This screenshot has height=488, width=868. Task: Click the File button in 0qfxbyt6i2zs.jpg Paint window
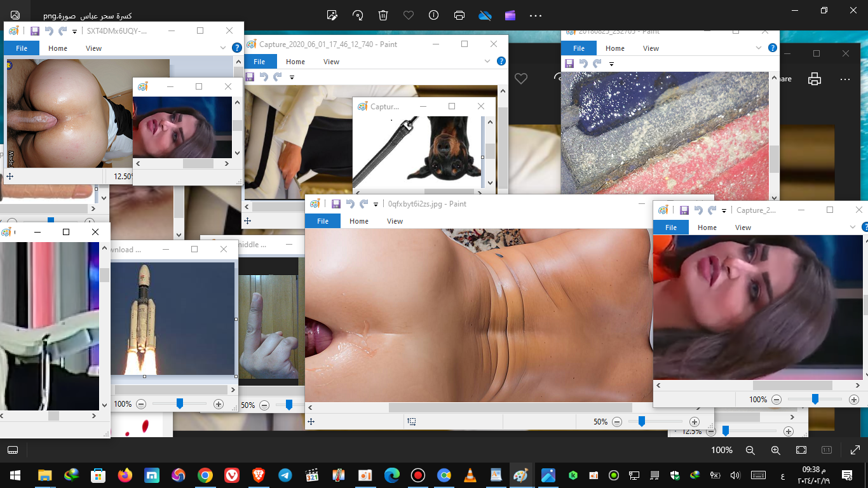tap(323, 221)
